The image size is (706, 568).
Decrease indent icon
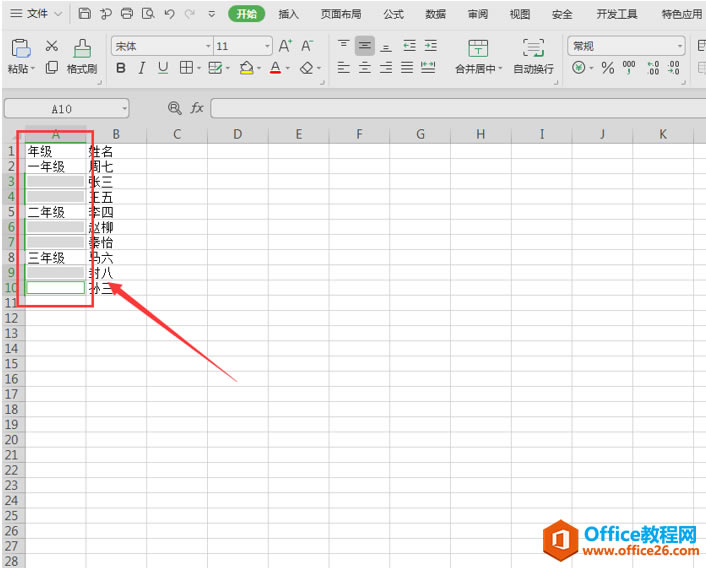tap(410, 45)
